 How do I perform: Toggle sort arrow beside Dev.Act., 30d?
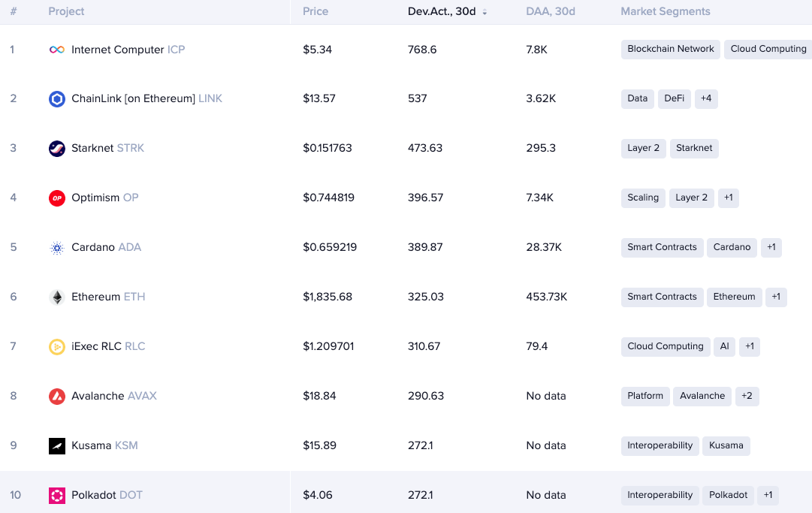pyautogui.click(x=484, y=12)
